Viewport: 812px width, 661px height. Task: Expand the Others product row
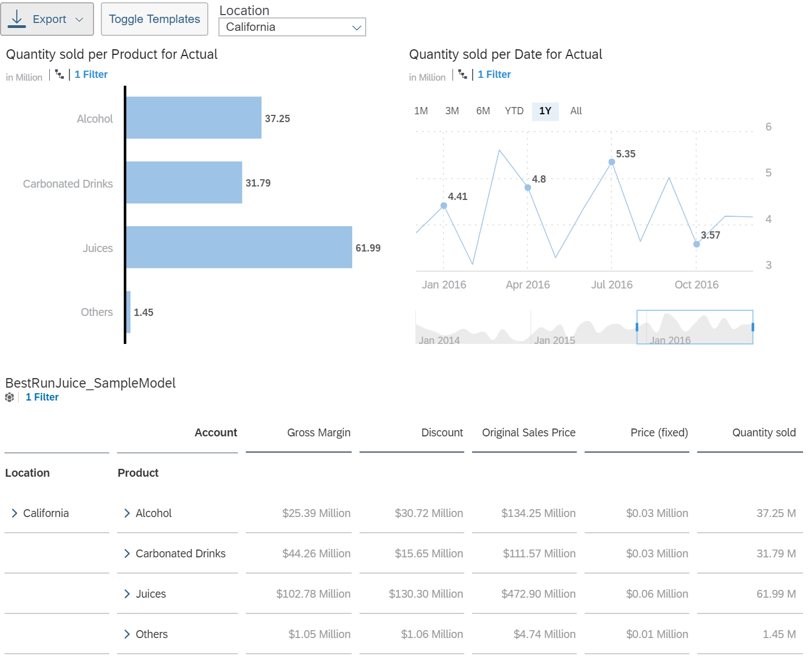127,634
